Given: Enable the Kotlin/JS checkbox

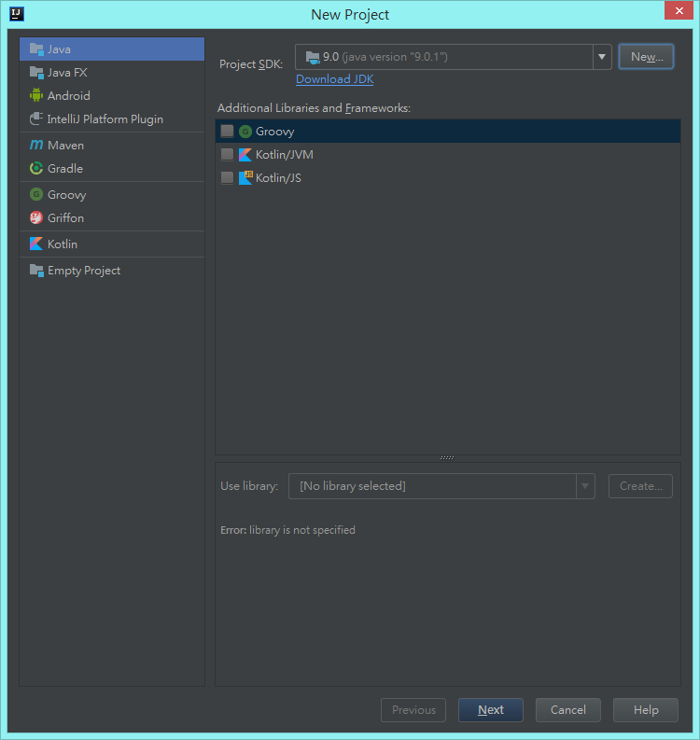Looking at the screenshot, I should coord(227,177).
